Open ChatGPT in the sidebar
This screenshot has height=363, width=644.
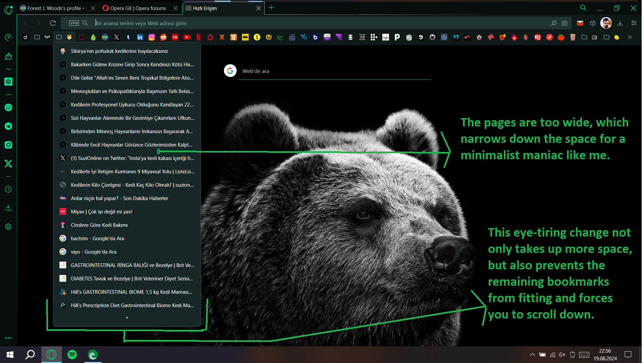click(x=8, y=82)
